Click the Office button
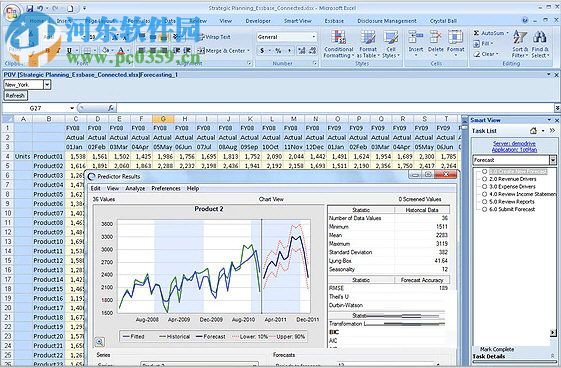The width and height of the screenshot is (561, 368). (x=11, y=12)
